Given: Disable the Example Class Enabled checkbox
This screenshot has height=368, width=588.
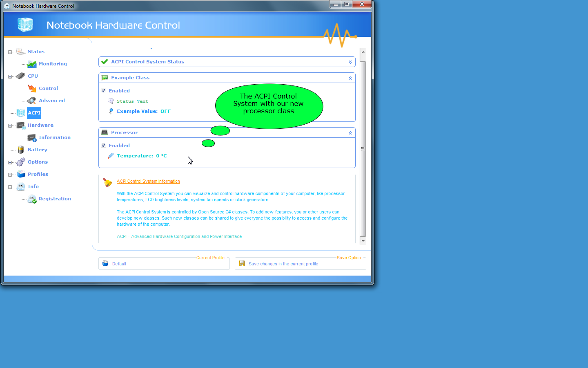Looking at the screenshot, I should click(104, 91).
